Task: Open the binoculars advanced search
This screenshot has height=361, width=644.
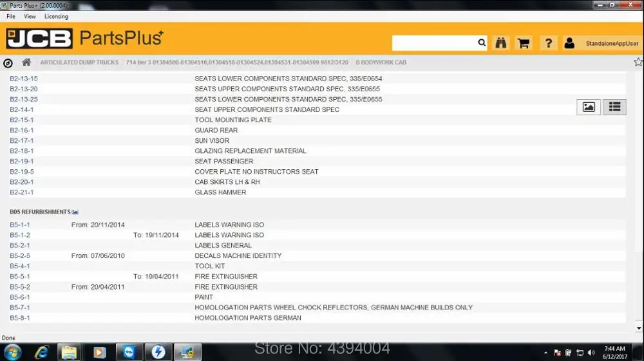Action: click(500, 43)
